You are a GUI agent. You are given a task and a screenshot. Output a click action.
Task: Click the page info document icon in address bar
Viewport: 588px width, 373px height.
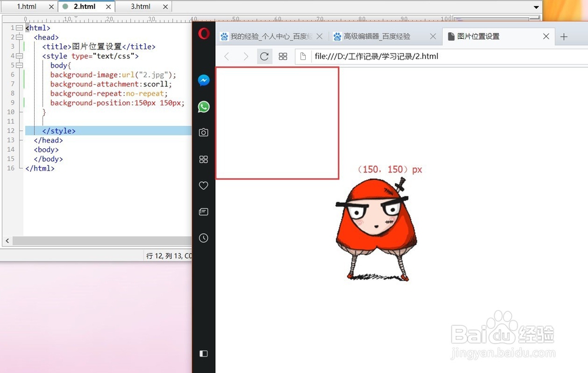303,56
